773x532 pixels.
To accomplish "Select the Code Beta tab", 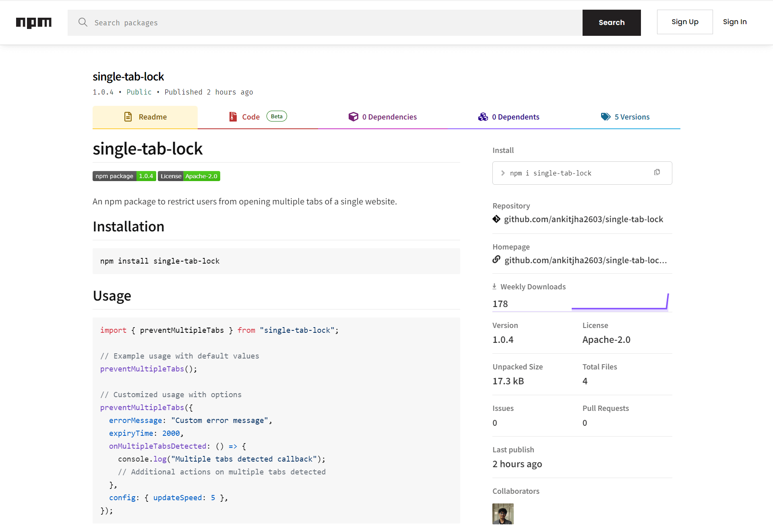I will 257,117.
